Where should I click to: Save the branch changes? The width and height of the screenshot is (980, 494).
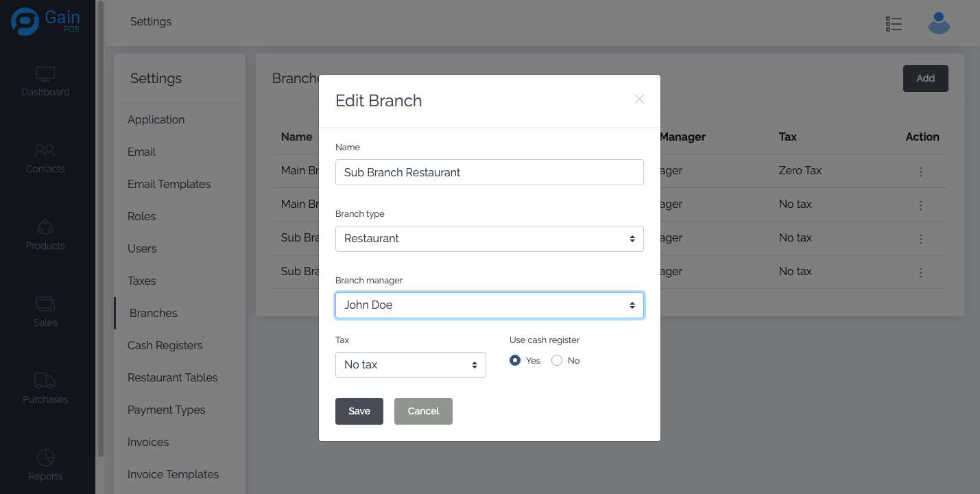point(359,411)
